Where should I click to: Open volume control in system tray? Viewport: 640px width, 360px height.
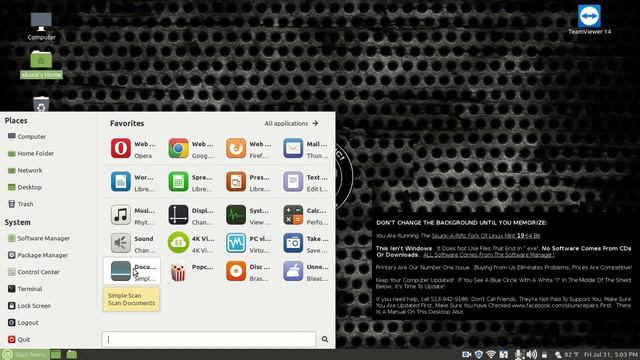click(x=532, y=355)
